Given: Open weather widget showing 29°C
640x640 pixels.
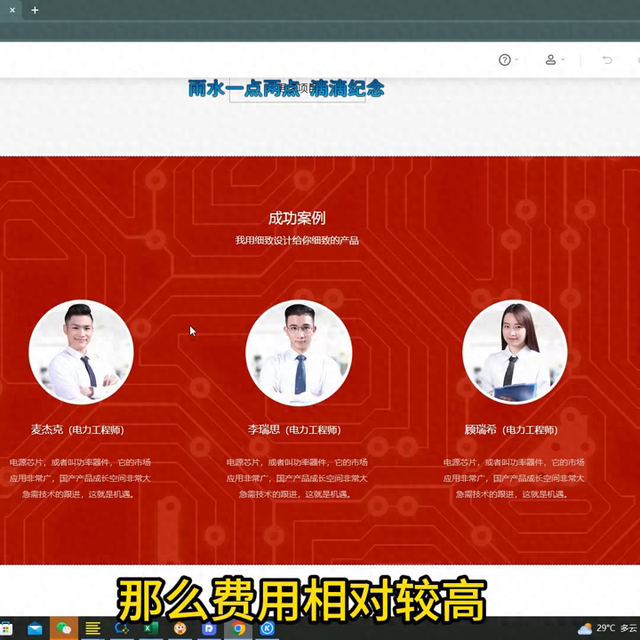Looking at the screenshot, I should 607,628.
